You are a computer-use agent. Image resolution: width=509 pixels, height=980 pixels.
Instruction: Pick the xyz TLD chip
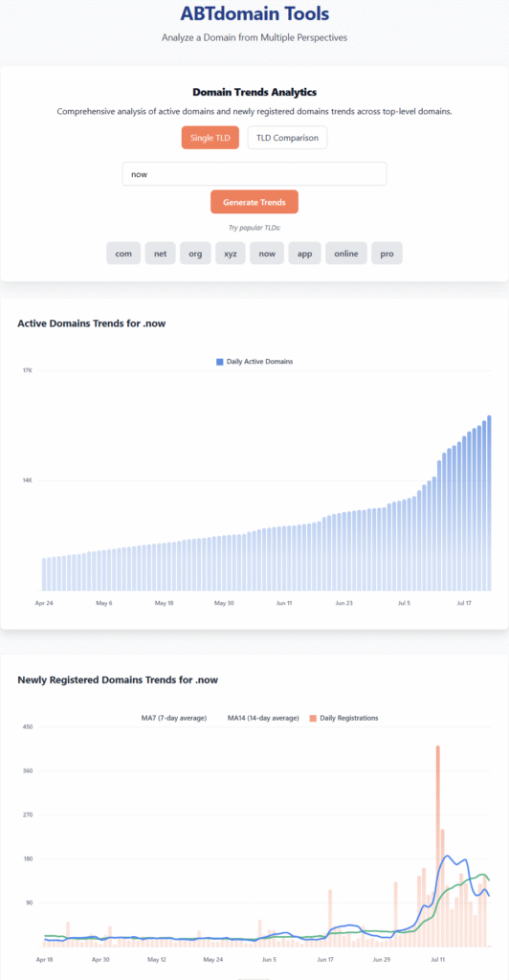[231, 254]
